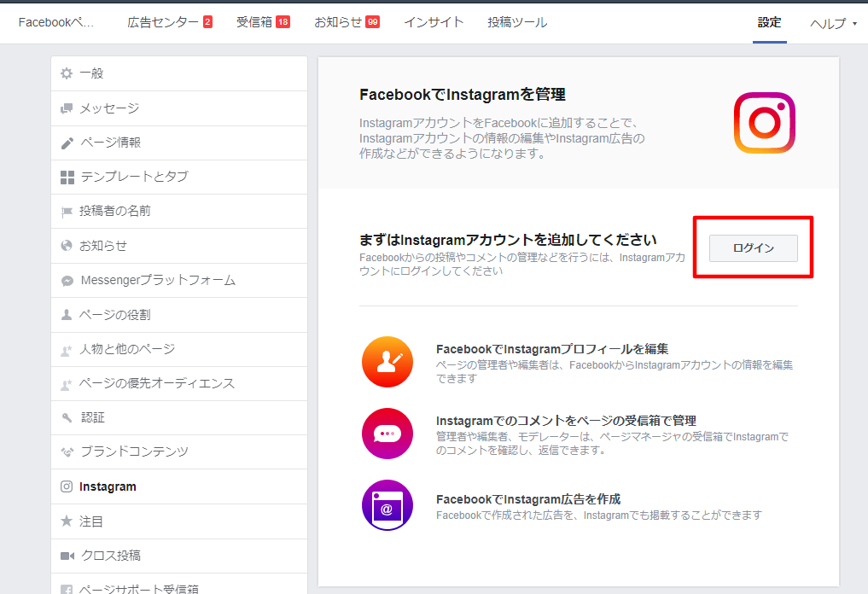Click the chat bubble icon beside メッセージ

pyautogui.click(x=67, y=108)
